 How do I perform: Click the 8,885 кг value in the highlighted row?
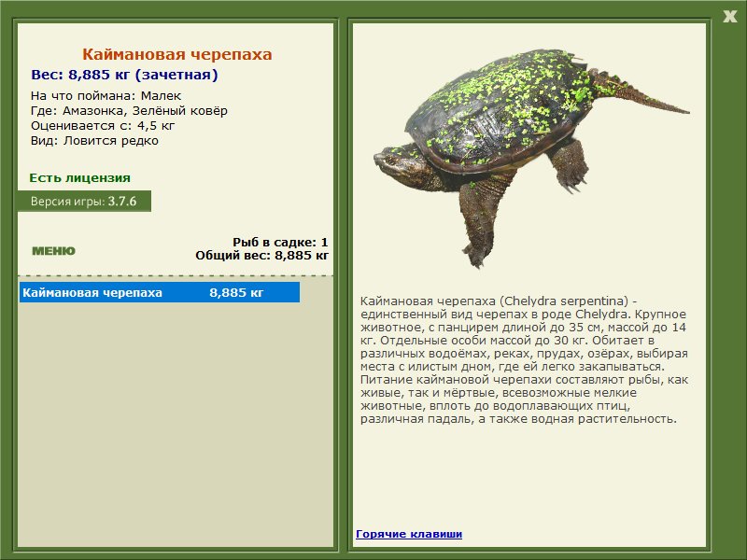236,292
